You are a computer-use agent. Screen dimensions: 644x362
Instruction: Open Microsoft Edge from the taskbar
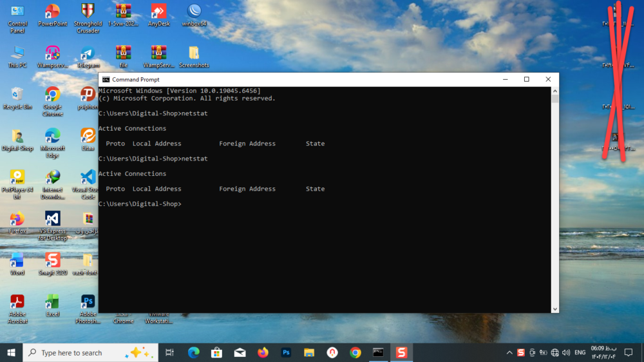coord(193,352)
